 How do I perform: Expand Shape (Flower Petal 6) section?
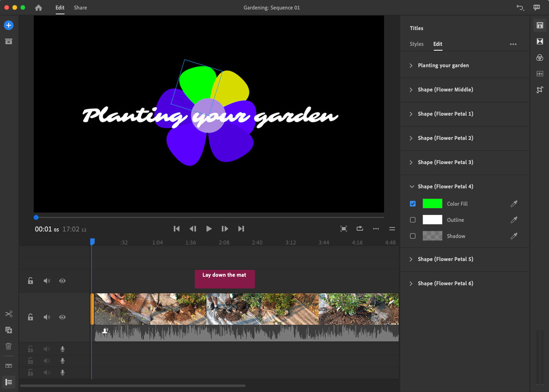(411, 284)
